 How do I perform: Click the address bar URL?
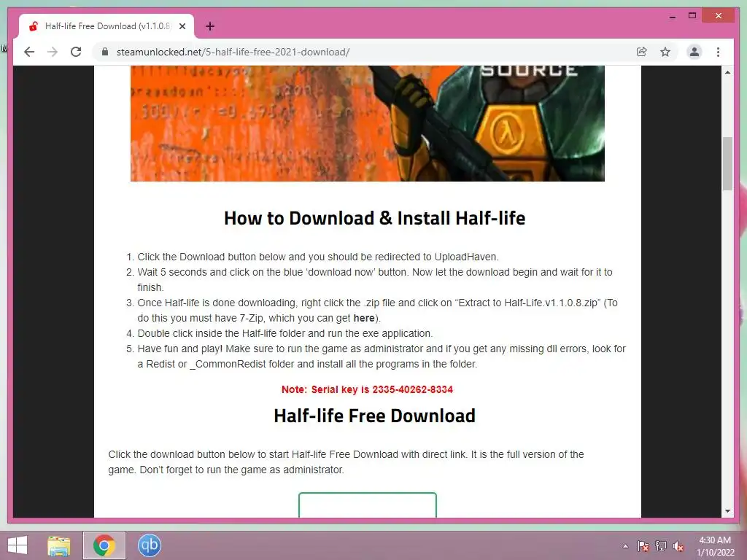coord(233,52)
